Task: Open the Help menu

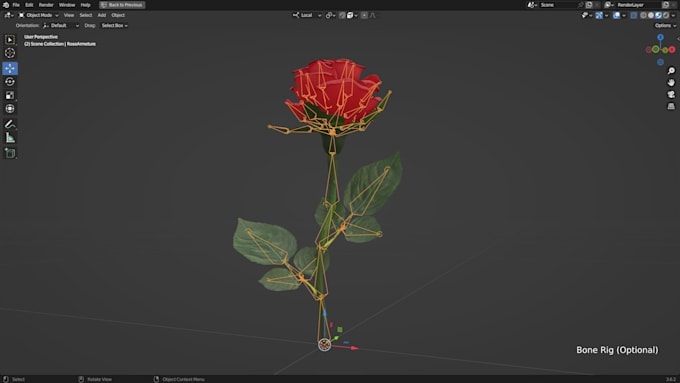Action: point(85,5)
